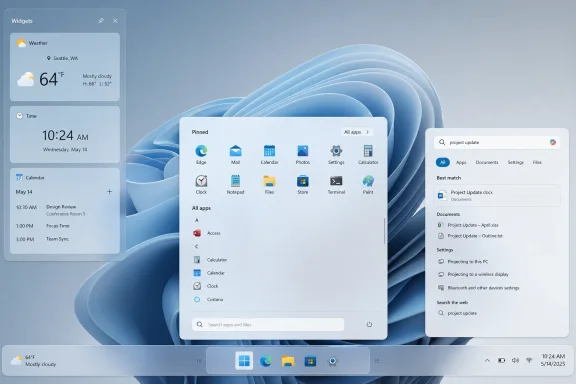Open Edge from the taskbar
Screen dimensions: 576x384
tap(266, 361)
